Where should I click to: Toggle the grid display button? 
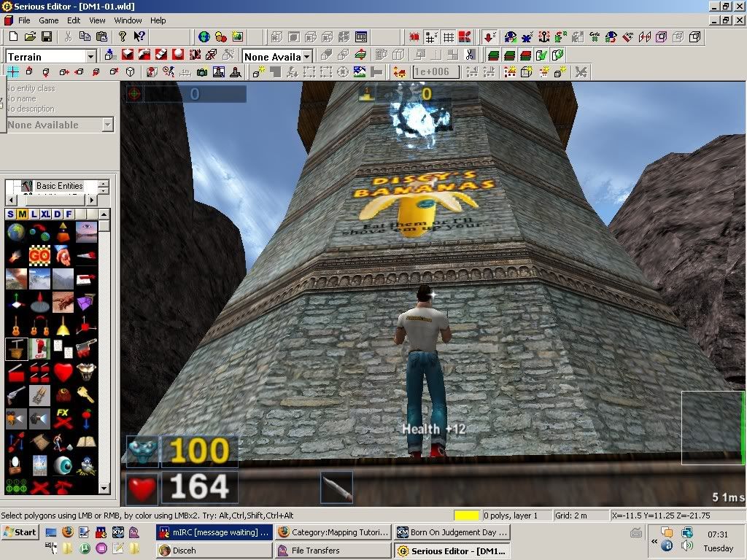pyautogui.click(x=449, y=36)
